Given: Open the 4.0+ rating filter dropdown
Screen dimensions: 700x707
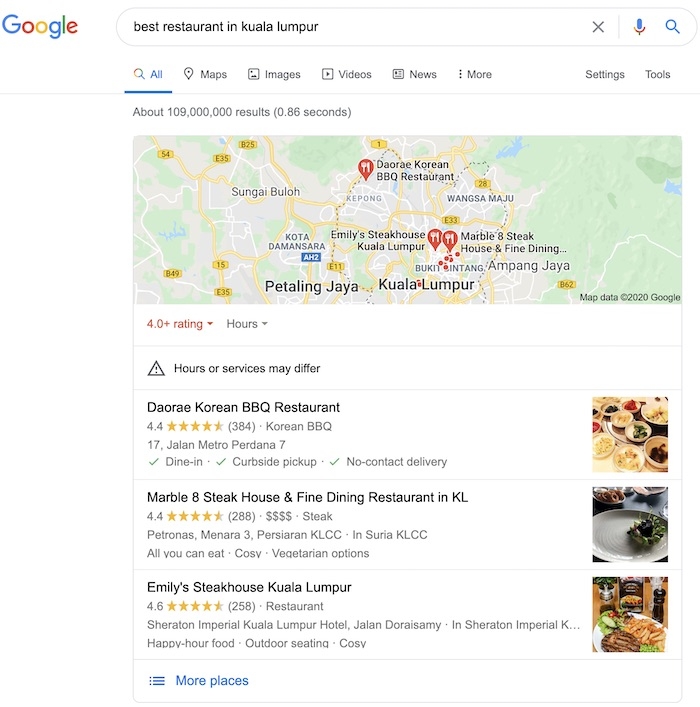Looking at the screenshot, I should (x=180, y=324).
